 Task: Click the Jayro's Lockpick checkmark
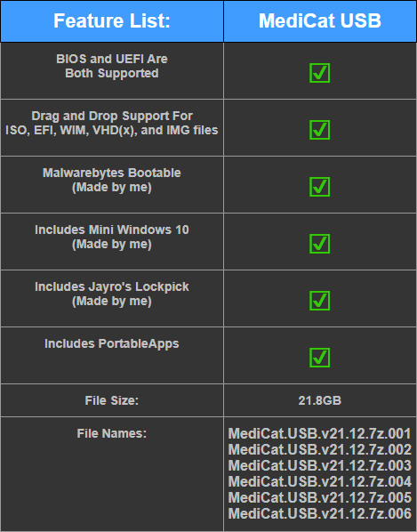[319, 301]
